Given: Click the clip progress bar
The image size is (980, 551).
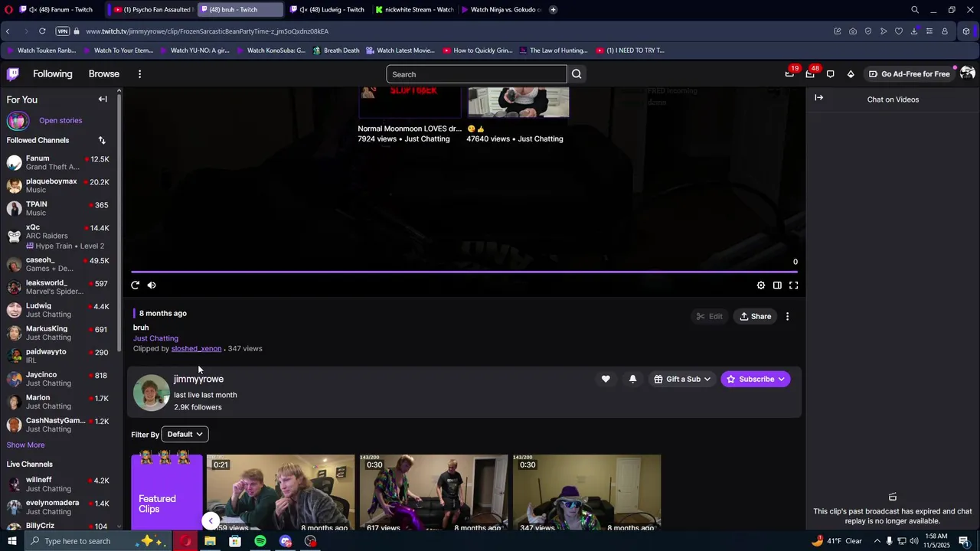Looking at the screenshot, I should pyautogui.click(x=464, y=272).
